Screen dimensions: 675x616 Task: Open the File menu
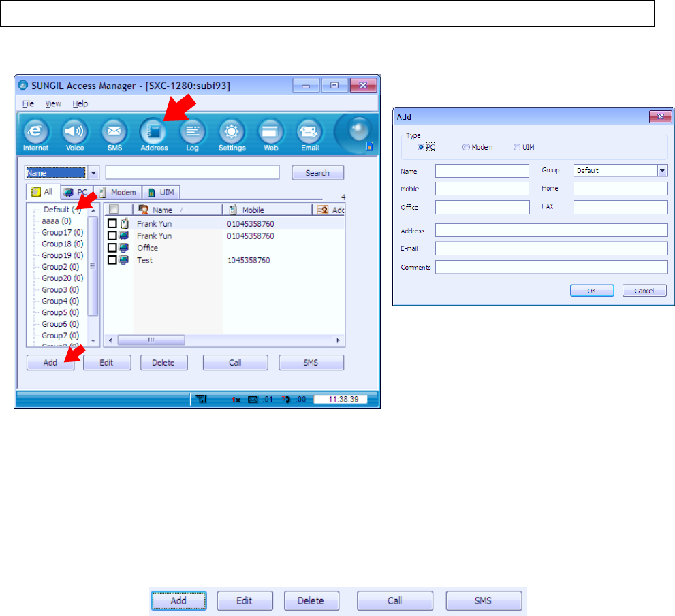click(x=28, y=103)
